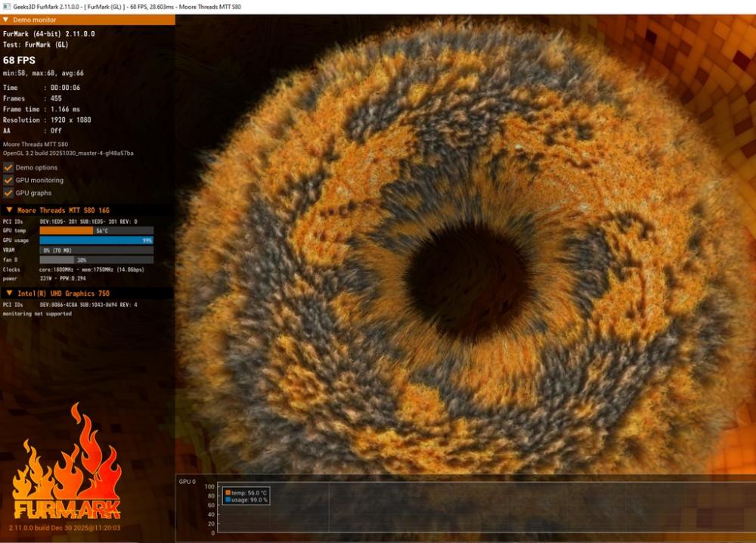Collapse the Moore Threads MTT S80 16G section
The width and height of the screenshot is (756, 543).
[x=9, y=209]
